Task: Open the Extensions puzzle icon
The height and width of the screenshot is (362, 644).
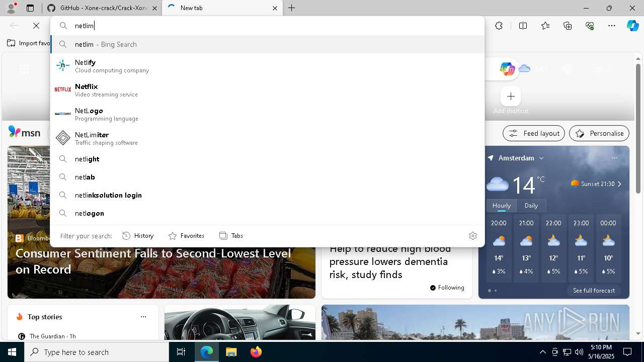Action: pos(499,26)
